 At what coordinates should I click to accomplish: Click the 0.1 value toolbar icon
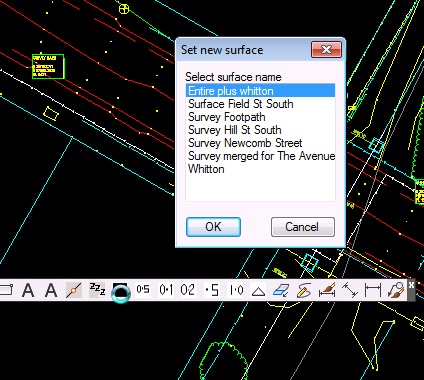pyautogui.click(x=166, y=290)
